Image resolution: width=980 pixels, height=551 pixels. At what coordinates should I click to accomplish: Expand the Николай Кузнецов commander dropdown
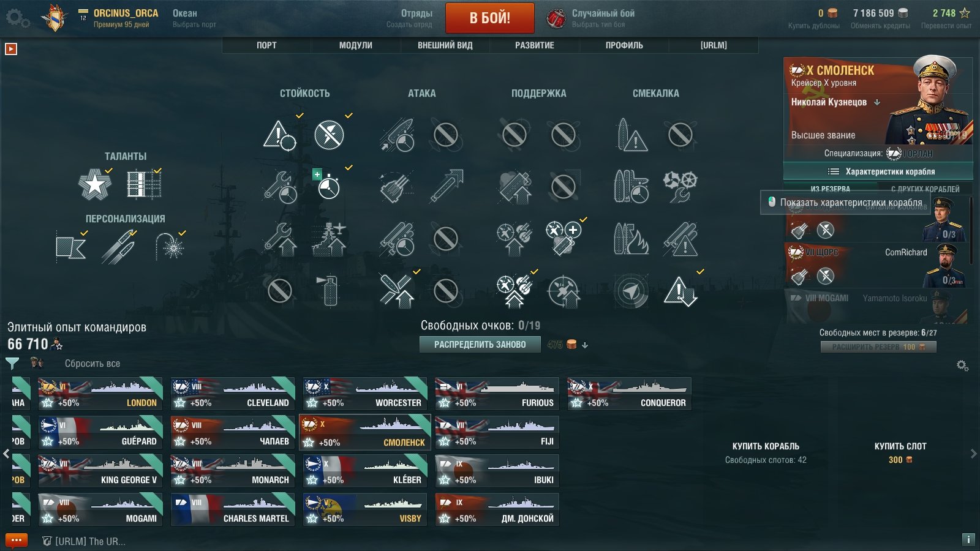[x=877, y=102]
